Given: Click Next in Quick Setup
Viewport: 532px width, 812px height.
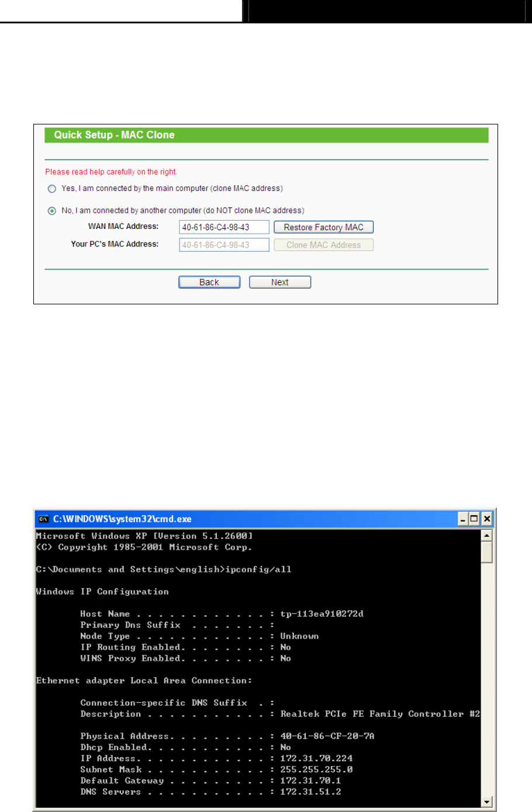Looking at the screenshot, I should pos(280,282).
